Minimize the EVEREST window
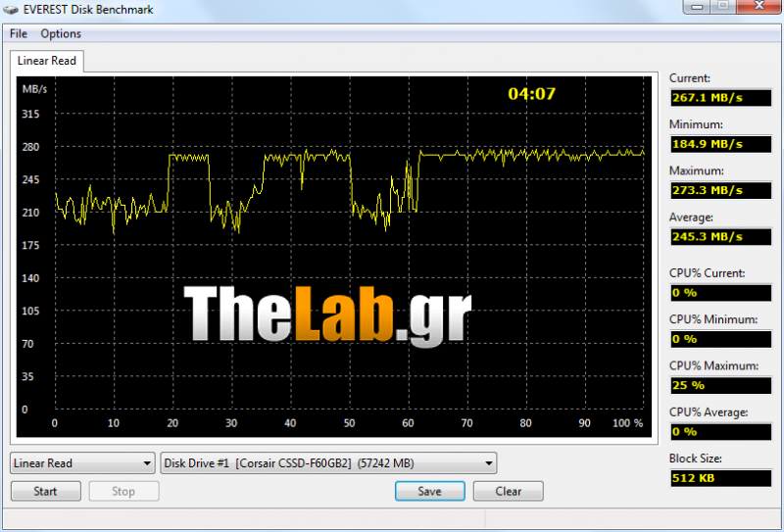The image size is (784, 532). [698, 6]
